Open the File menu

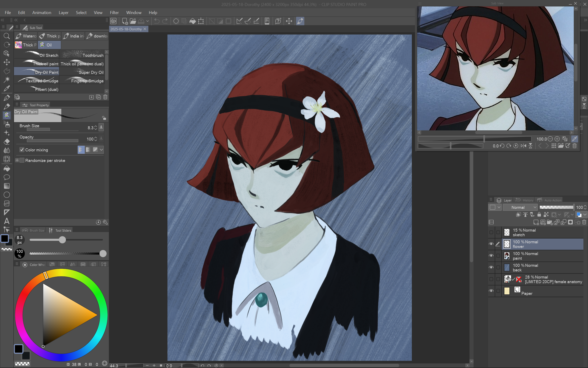coord(8,12)
